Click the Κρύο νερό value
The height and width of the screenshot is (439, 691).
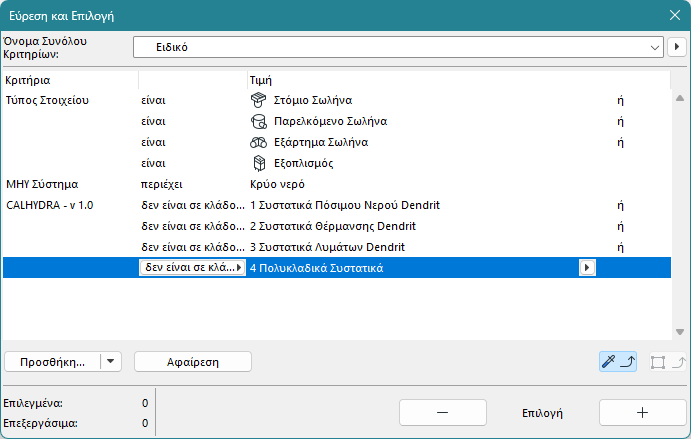(277, 184)
